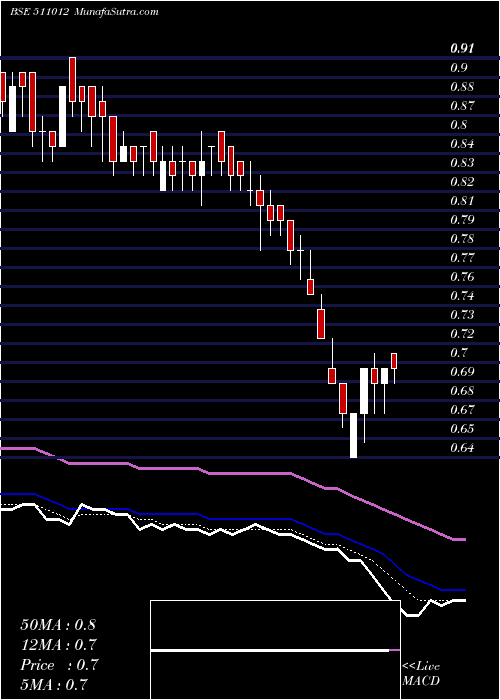
Task: Click the 0.73 price axis label
Action: click(462, 315)
